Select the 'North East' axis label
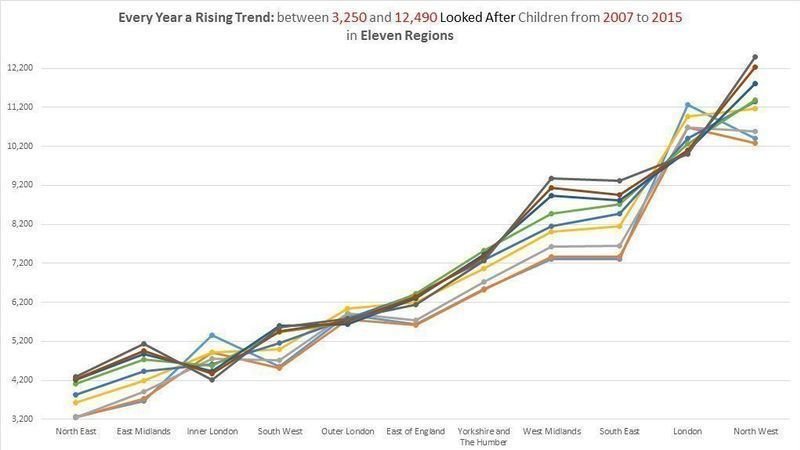 click(76, 432)
